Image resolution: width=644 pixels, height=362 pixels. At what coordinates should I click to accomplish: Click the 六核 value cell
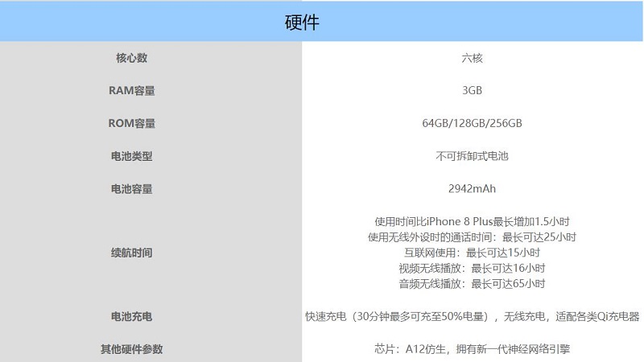point(472,58)
